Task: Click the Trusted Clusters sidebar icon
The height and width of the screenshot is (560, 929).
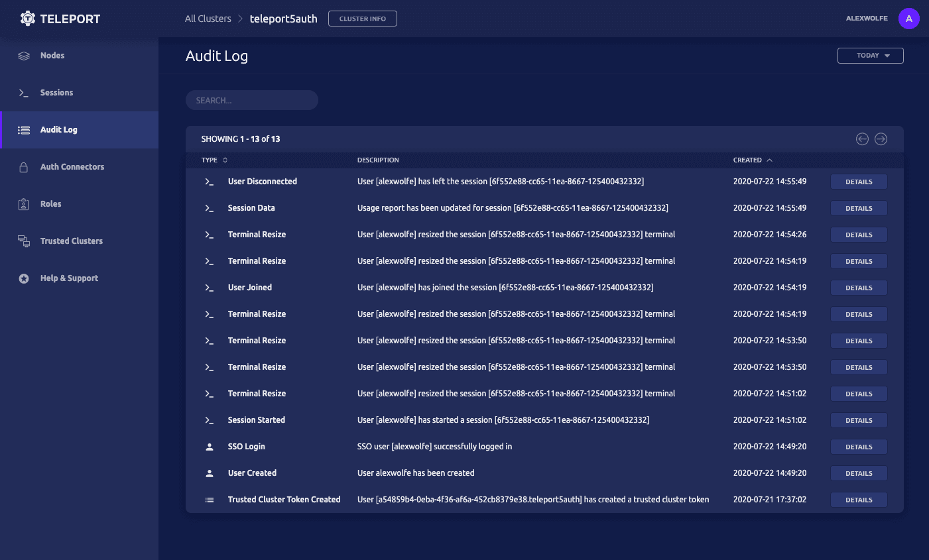Action: point(23,241)
